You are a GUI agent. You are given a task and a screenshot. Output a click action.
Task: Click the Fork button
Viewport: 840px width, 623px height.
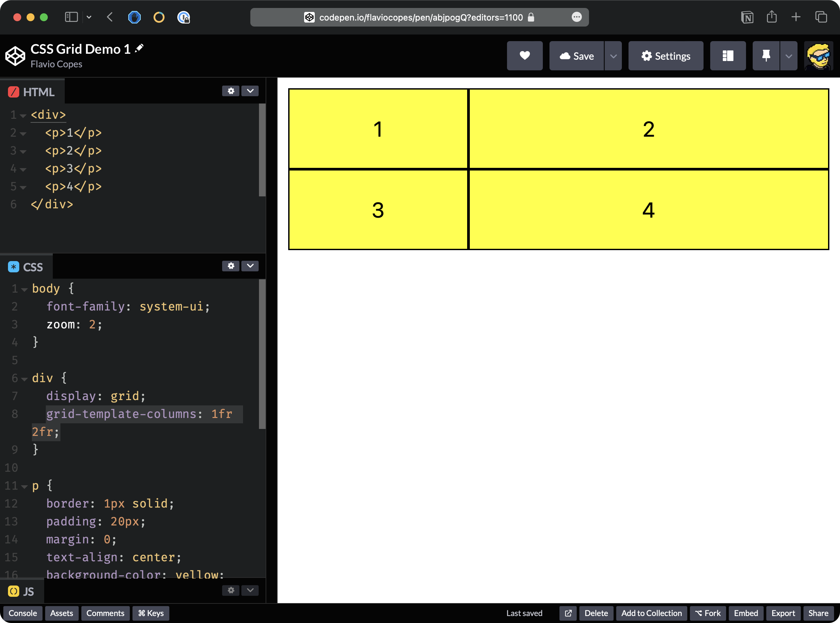coord(708,613)
